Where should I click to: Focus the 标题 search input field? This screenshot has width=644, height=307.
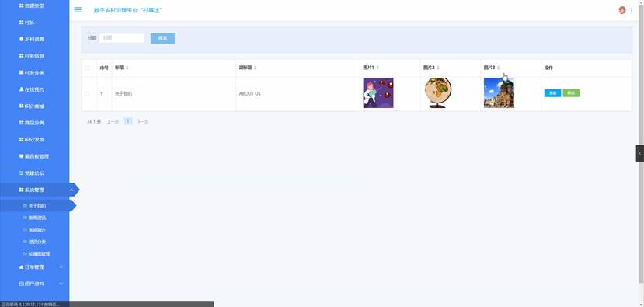point(121,38)
